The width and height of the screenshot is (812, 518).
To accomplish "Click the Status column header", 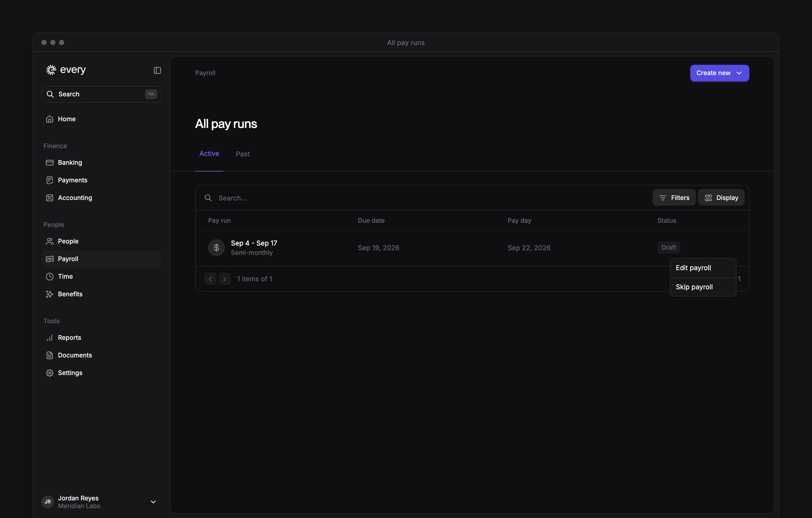I will click(666, 221).
